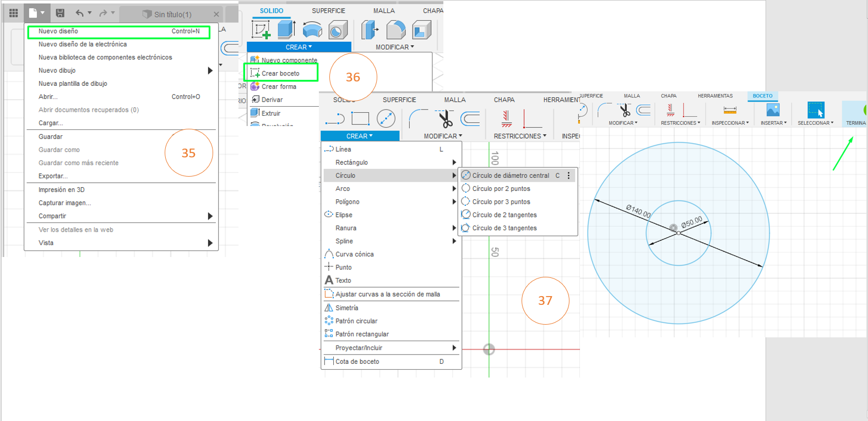The height and width of the screenshot is (421, 868).
Task: Undo the last action
Action: click(80, 13)
